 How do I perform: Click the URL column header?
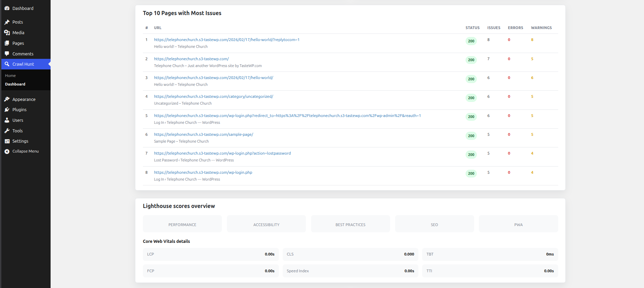158,28
